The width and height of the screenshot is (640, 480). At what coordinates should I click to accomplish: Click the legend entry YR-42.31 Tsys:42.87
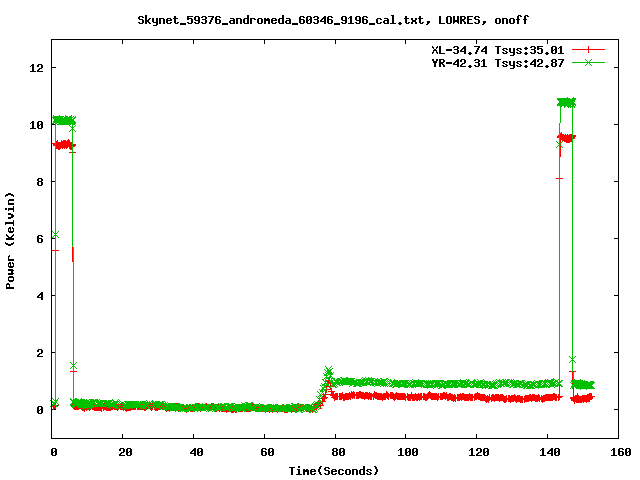pyautogui.click(x=498, y=63)
